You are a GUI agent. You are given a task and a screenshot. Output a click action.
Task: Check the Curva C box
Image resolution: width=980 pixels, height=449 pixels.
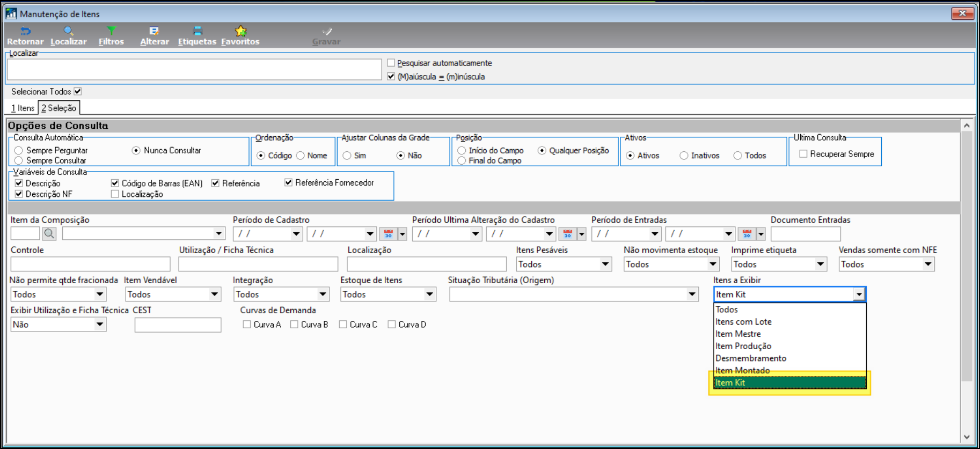(x=343, y=325)
